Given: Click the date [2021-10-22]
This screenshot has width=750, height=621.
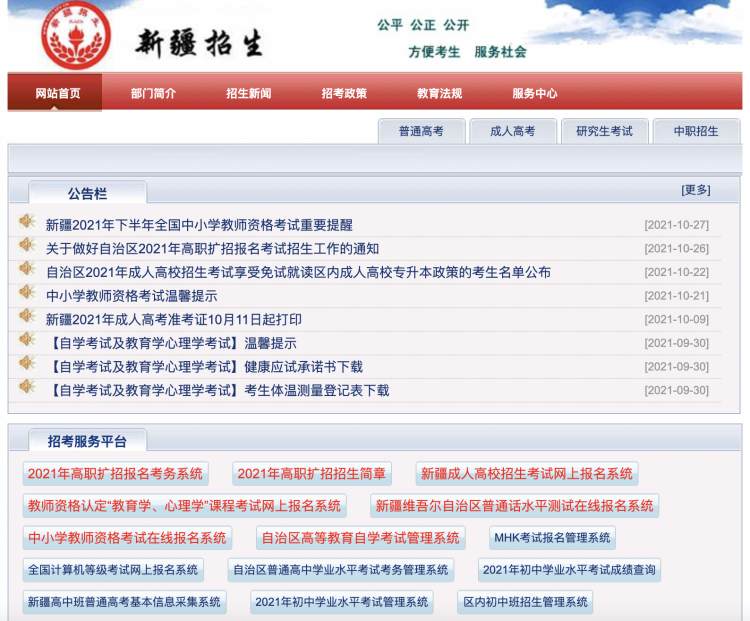Looking at the screenshot, I should pos(676,272).
